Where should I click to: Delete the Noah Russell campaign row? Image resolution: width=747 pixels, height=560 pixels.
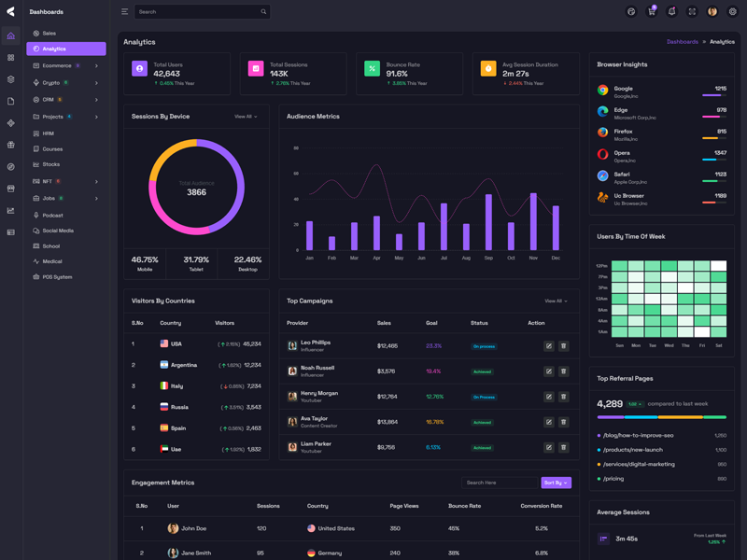[x=564, y=371]
